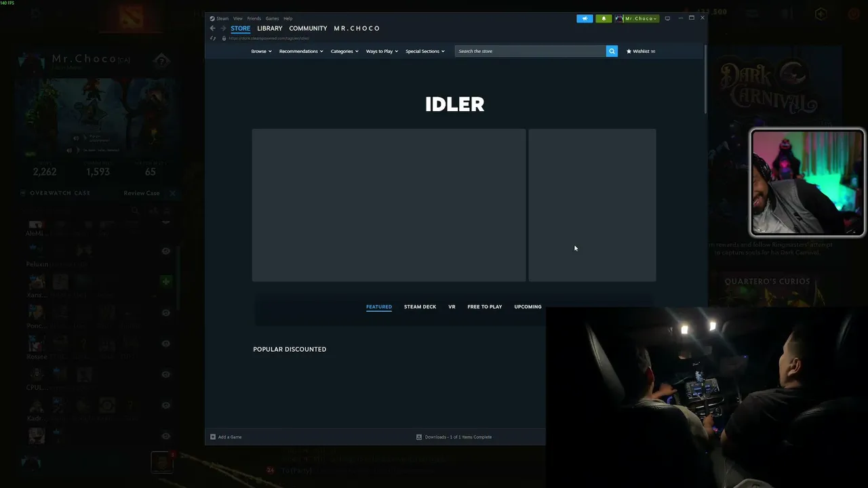The width and height of the screenshot is (868, 488).
Task: Toggle the eye icon on the Kadr row
Action: pyautogui.click(x=165, y=405)
